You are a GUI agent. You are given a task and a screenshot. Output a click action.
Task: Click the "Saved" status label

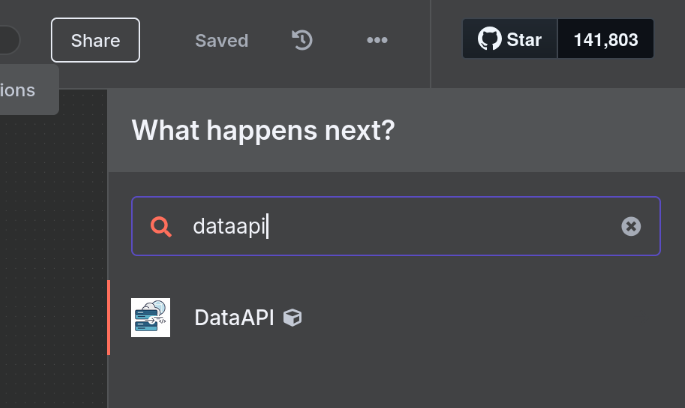pos(221,41)
